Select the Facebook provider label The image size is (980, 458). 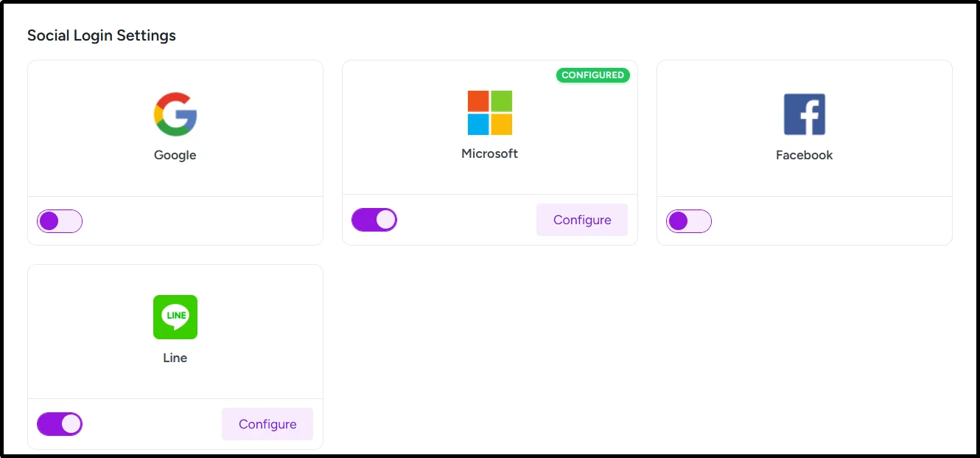coord(804,155)
